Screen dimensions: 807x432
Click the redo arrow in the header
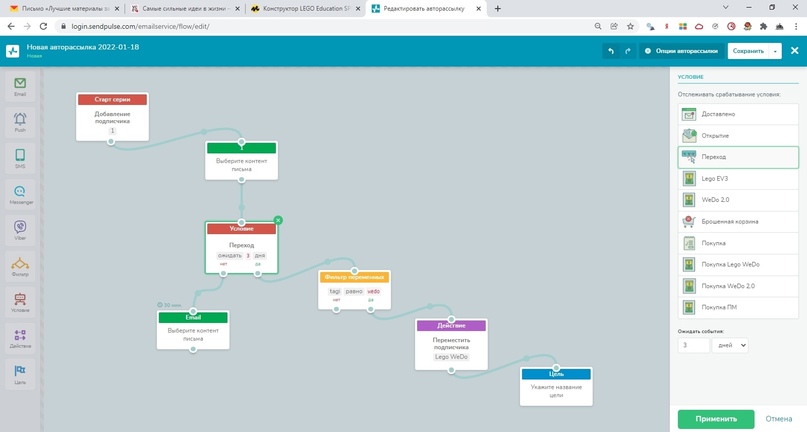tap(628, 51)
